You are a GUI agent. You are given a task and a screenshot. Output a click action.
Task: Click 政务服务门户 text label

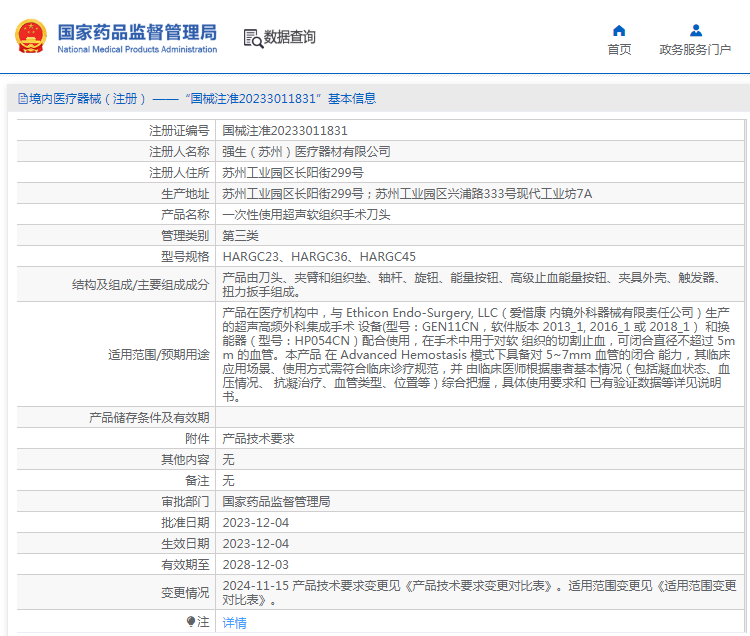[x=695, y=50]
